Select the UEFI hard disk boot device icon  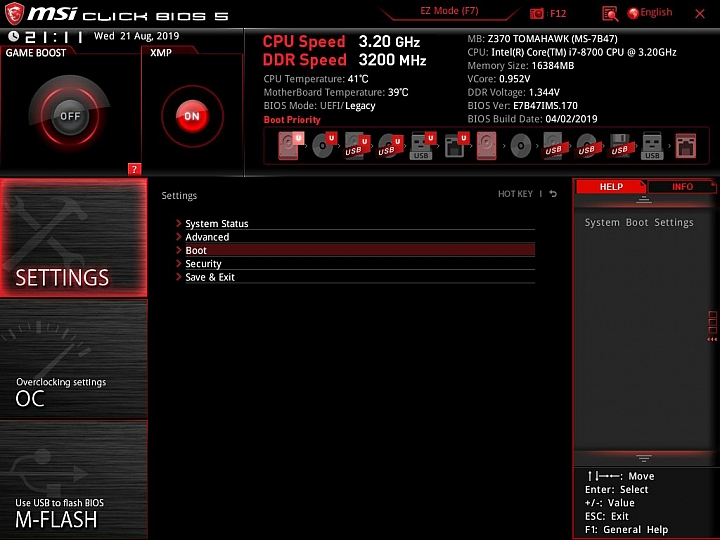291,146
